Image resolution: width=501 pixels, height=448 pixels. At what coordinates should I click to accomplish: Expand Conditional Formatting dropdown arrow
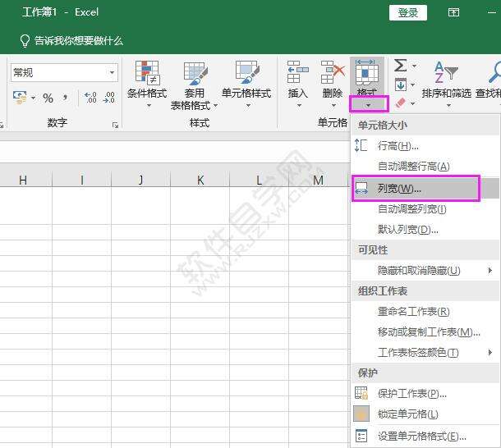[149, 105]
